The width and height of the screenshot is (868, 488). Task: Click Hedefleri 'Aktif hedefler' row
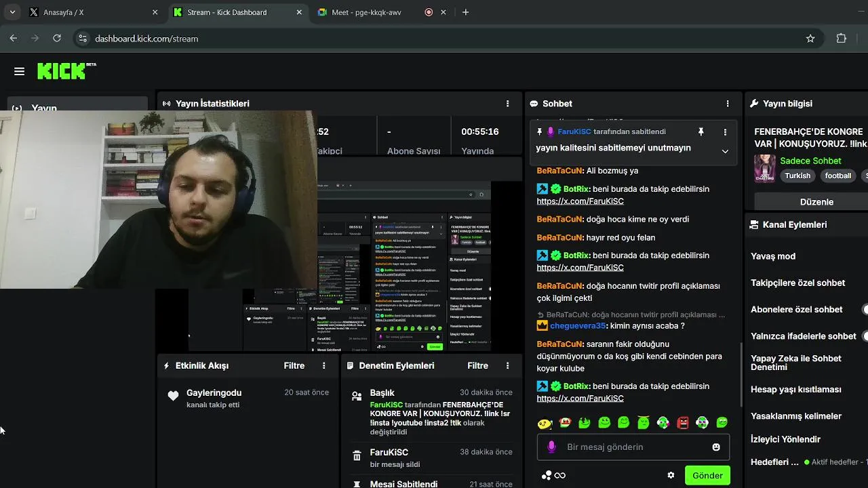pyautogui.click(x=809, y=462)
